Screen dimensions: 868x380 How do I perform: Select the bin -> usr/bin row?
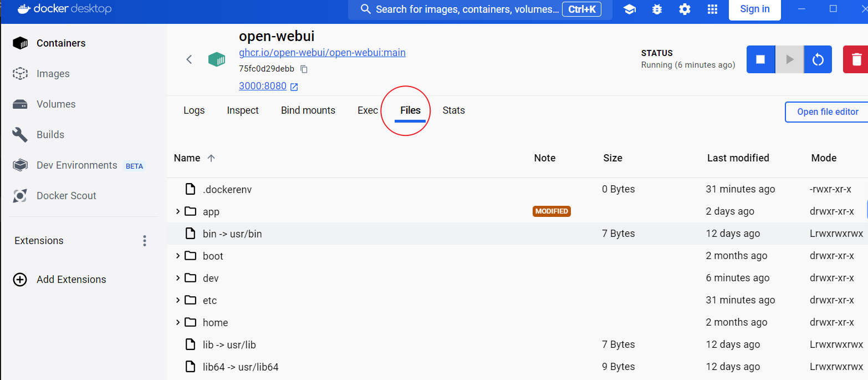517,234
